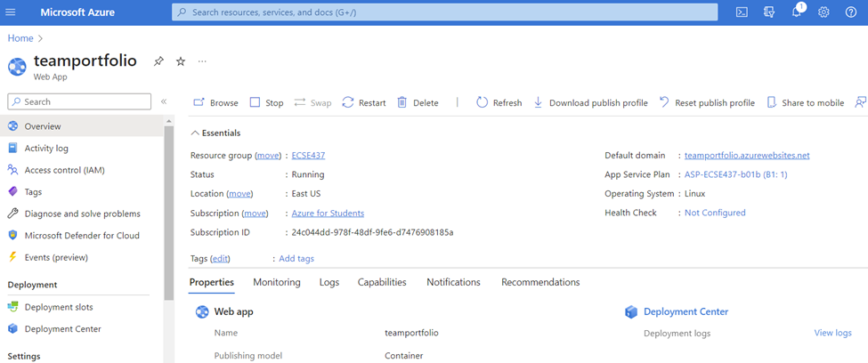
Task: Open the portal hamburger menu
Action: point(11,12)
